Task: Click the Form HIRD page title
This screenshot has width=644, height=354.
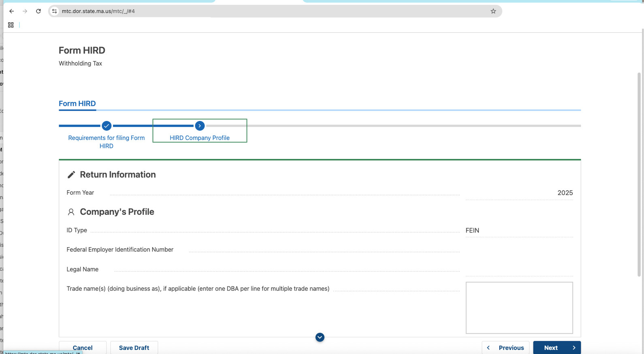Action: pyautogui.click(x=82, y=50)
